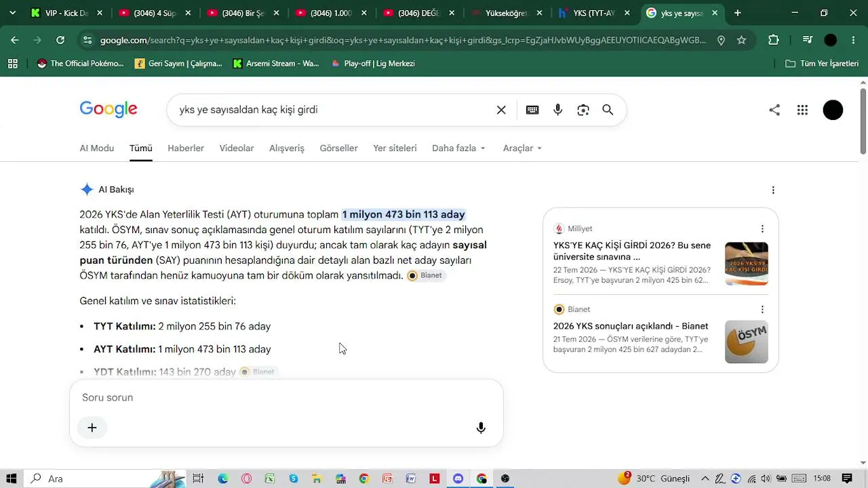
Task: Open OBS Studio from the taskbar
Action: point(505,479)
